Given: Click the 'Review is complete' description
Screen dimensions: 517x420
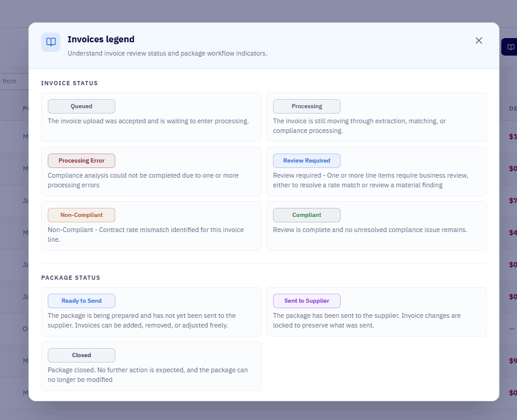Looking at the screenshot, I should 370,230.
